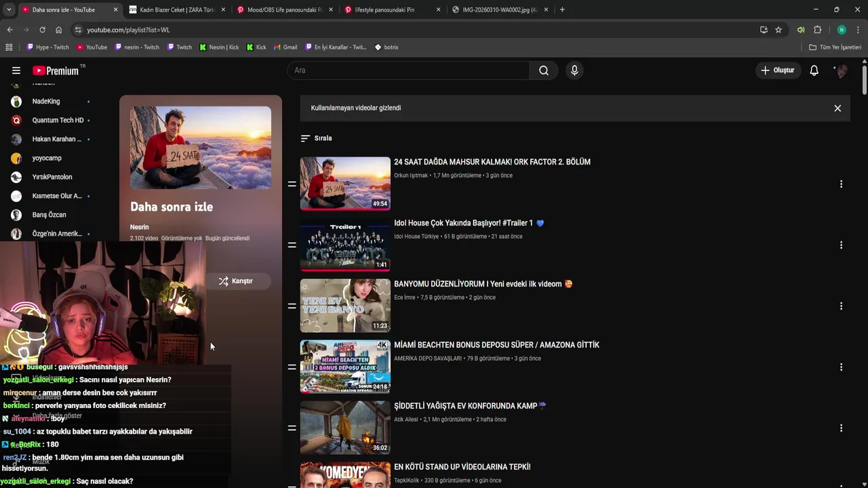Grab reorder handle of ŞİDDETLİ YAĞIŞTA video
Screen dimensions: 868x488
click(292, 428)
